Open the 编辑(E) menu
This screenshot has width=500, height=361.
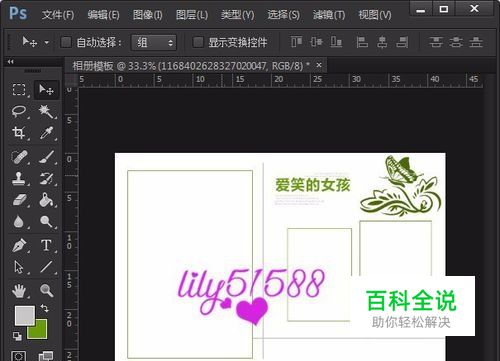pyautogui.click(x=103, y=15)
